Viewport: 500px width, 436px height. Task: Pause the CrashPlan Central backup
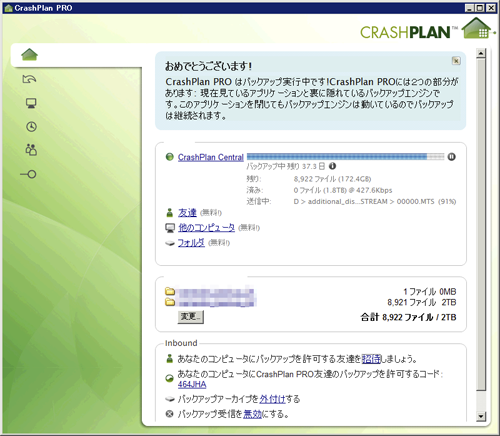(451, 157)
